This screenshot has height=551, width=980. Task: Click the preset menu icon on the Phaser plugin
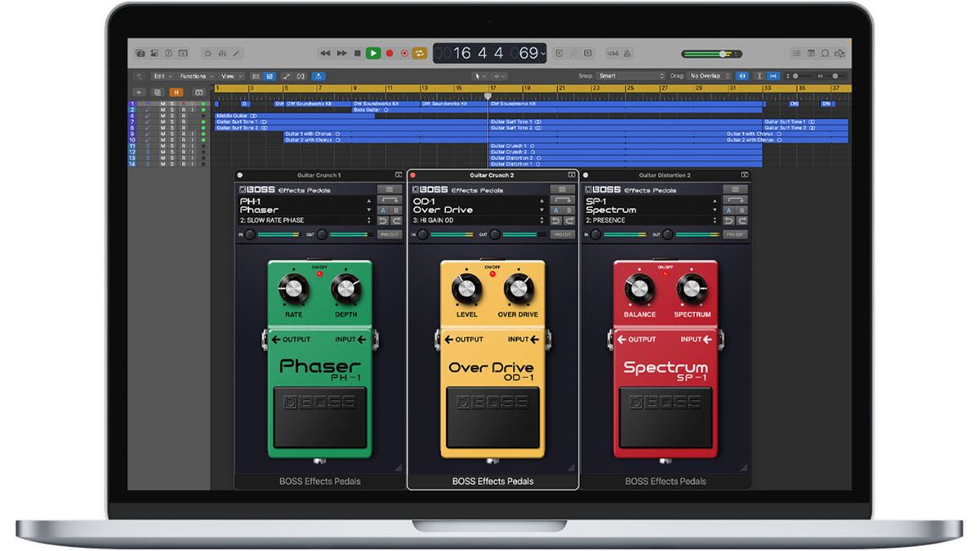tap(390, 189)
